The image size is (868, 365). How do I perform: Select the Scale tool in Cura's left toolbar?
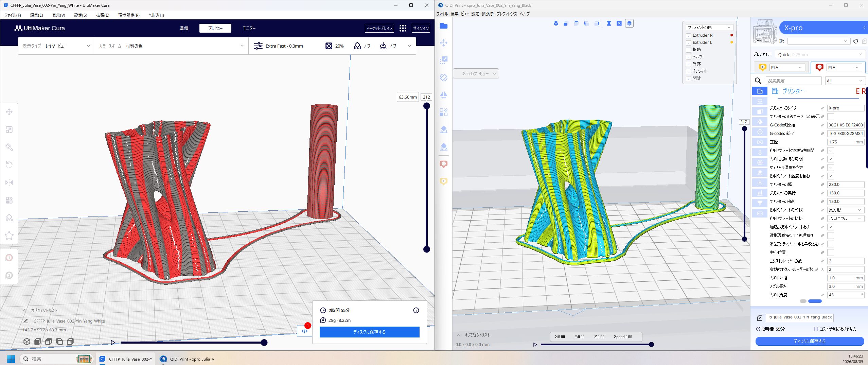pyautogui.click(x=9, y=129)
